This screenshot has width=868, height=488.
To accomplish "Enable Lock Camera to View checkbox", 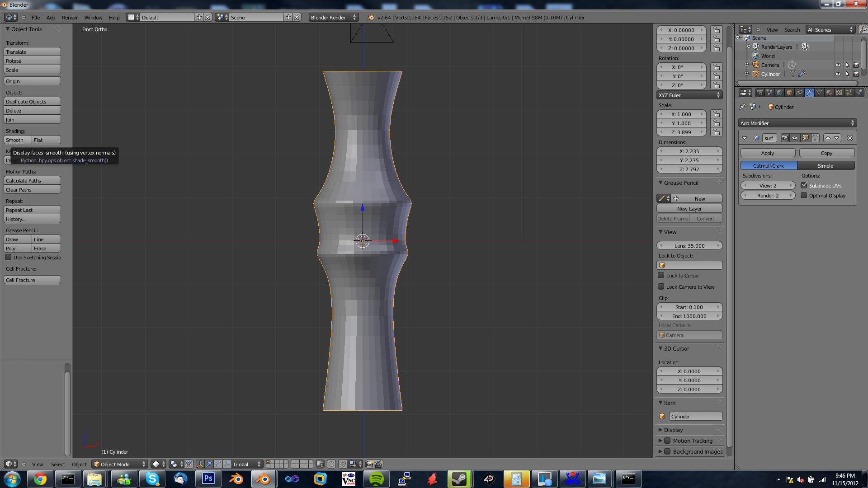I will [x=661, y=286].
